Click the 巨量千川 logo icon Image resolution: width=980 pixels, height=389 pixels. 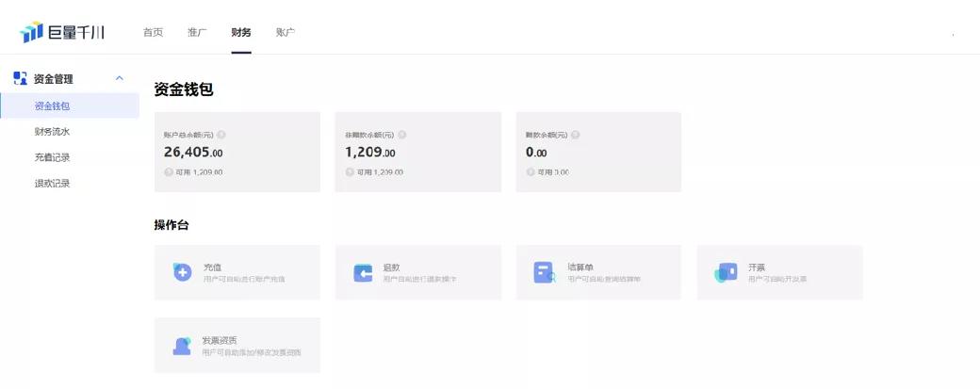(31, 32)
